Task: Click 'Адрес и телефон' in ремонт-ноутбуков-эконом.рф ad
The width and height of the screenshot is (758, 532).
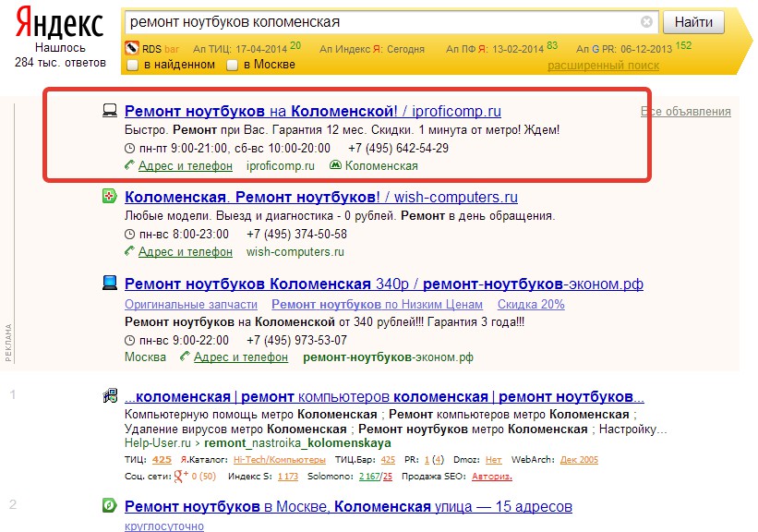Action: point(241,357)
